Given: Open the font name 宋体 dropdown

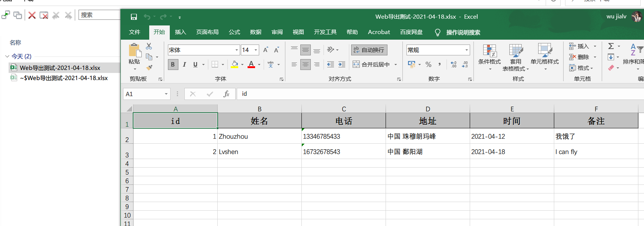Looking at the screenshot, I should coord(237,50).
